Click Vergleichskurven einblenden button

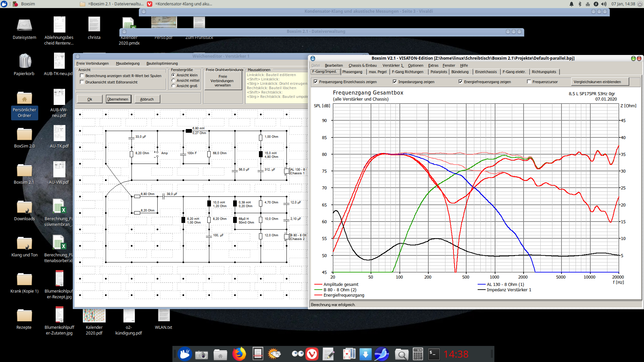[x=599, y=82]
